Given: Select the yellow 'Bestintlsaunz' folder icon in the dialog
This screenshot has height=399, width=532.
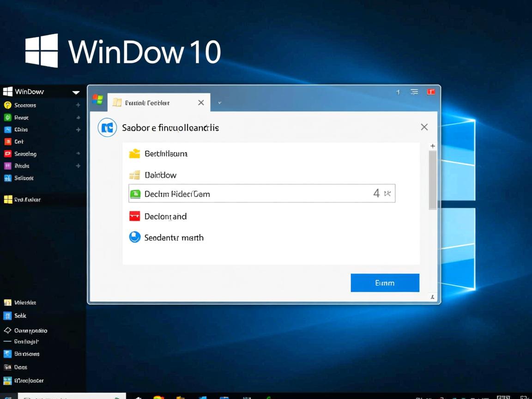Looking at the screenshot, I should (134, 153).
